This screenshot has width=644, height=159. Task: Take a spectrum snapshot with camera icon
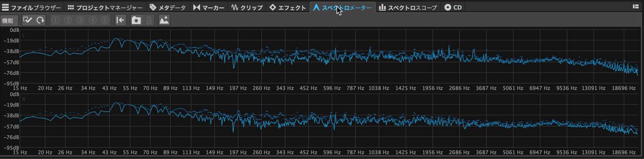tap(136, 20)
